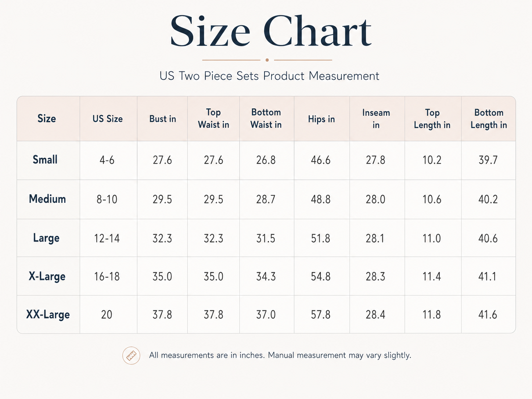Click the measurements in inches note text

280,356
